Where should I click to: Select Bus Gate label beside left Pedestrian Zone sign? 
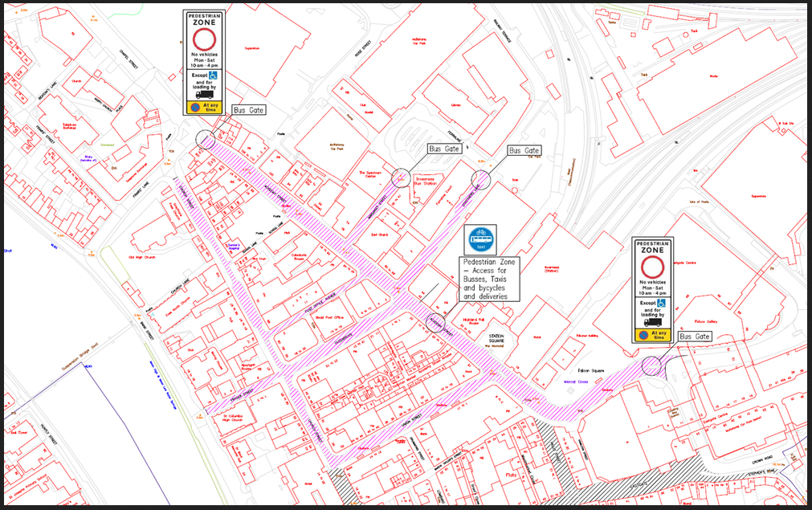[x=247, y=110]
